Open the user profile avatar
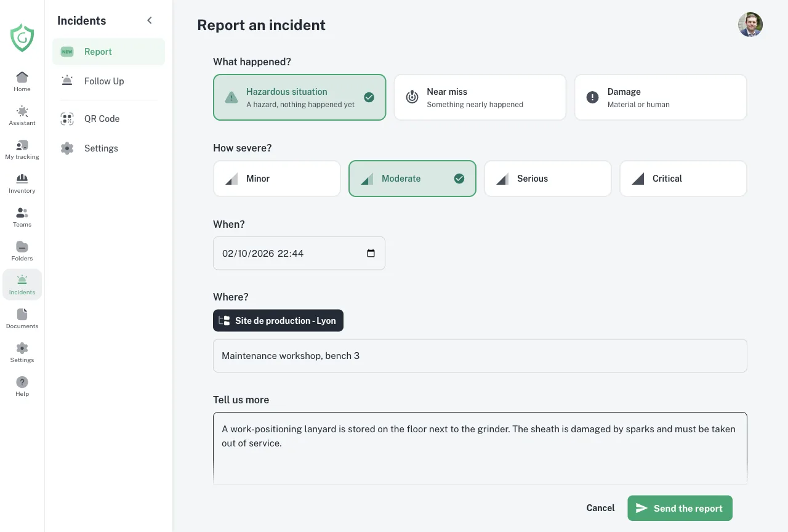The image size is (788, 532). click(750, 25)
